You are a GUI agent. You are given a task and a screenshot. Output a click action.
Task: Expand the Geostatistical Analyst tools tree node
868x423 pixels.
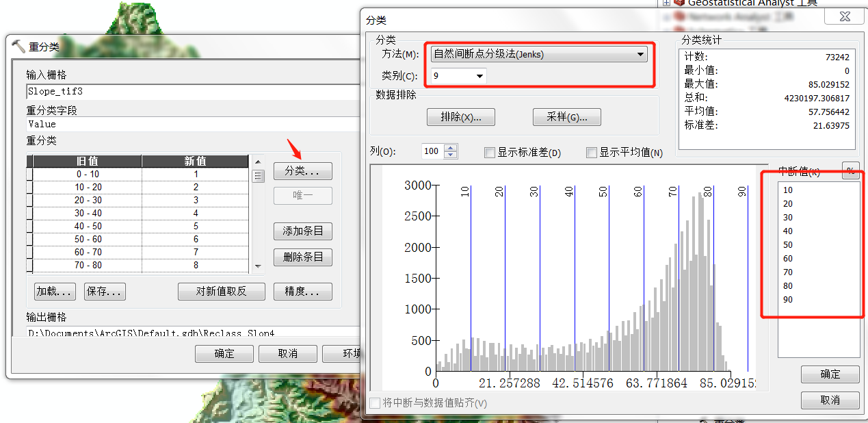pyautogui.click(x=666, y=3)
